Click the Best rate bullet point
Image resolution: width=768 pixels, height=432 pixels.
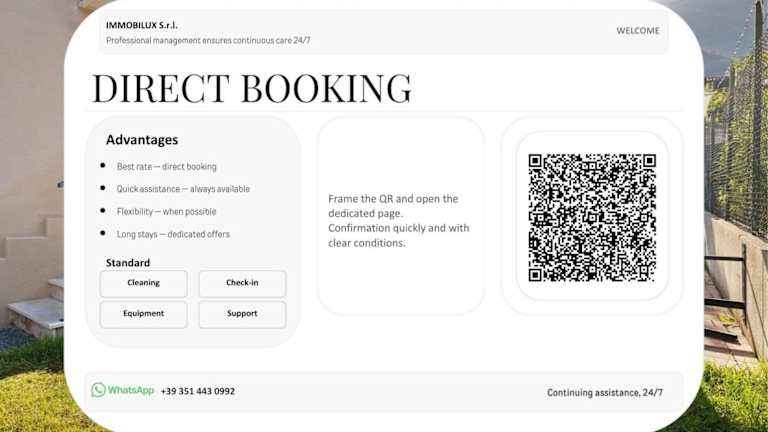click(x=166, y=167)
